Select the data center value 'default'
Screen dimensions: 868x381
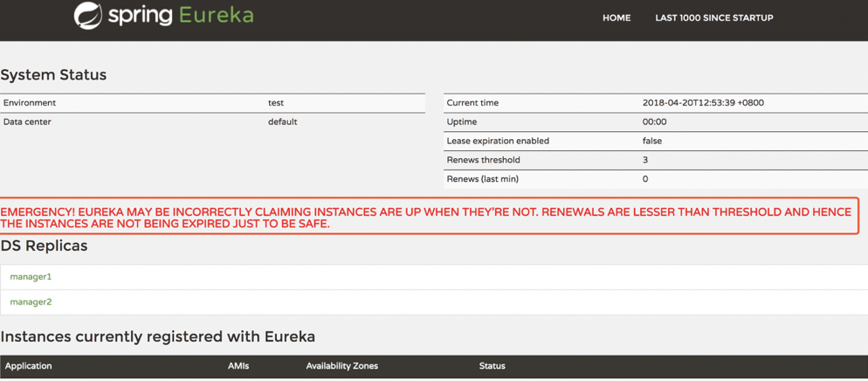(x=282, y=121)
